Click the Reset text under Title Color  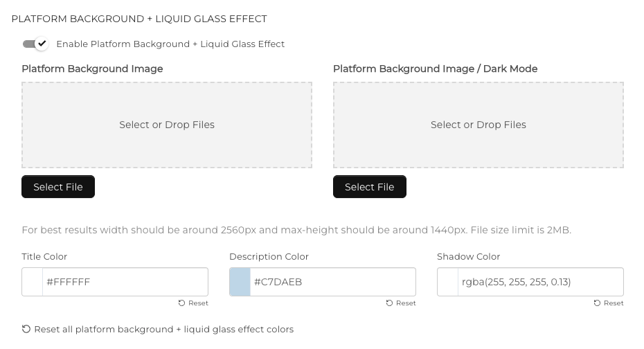(x=198, y=303)
